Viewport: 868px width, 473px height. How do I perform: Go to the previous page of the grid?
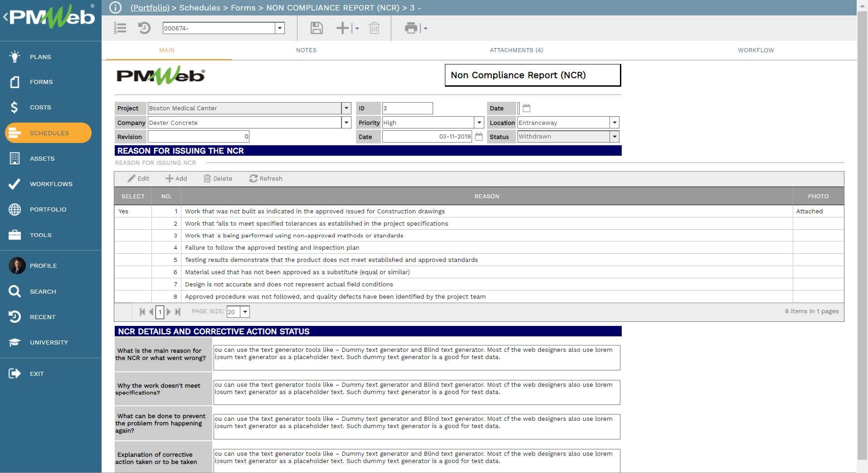pyautogui.click(x=151, y=311)
